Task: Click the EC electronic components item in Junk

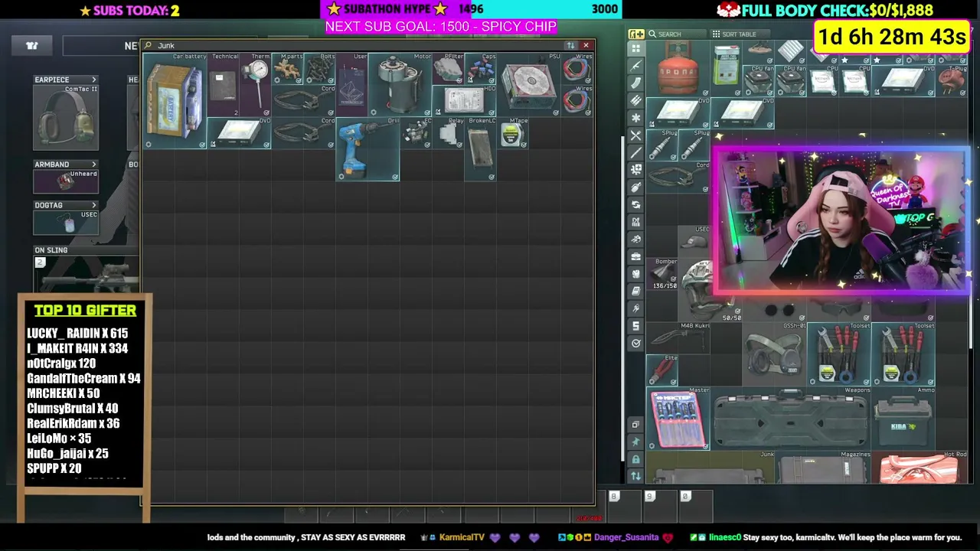Action: pyautogui.click(x=416, y=132)
